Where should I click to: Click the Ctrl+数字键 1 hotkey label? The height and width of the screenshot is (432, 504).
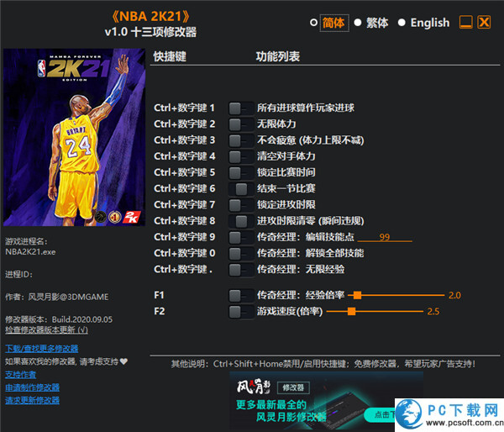(184, 108)
